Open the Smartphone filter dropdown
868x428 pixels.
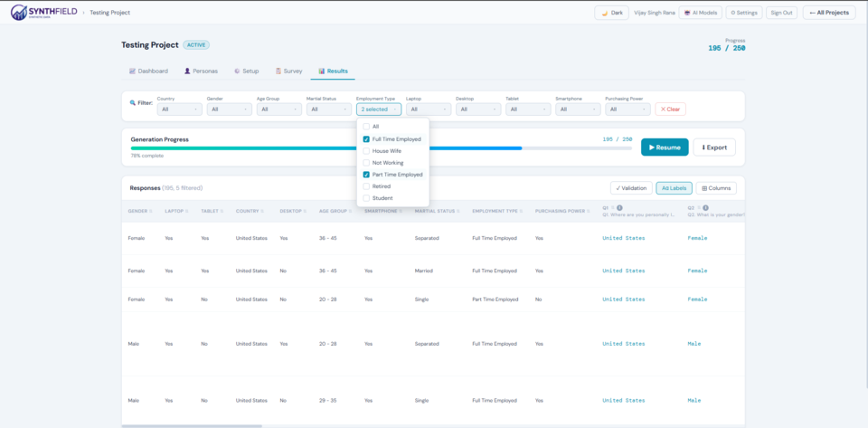[x=578, y=109]
